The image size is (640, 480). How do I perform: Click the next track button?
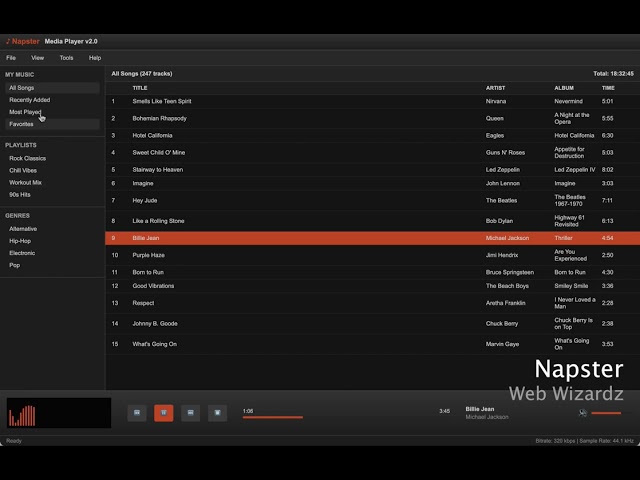pos(191,413)
